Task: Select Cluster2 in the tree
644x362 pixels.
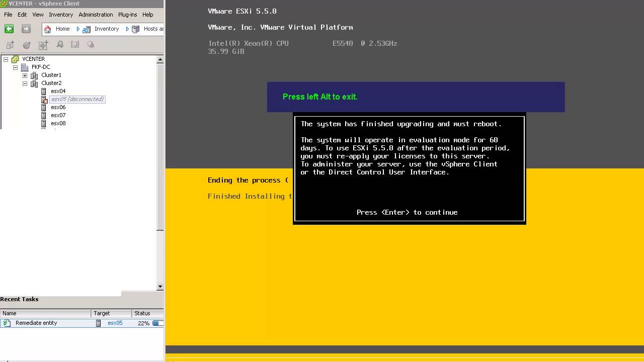Action: 51,83
